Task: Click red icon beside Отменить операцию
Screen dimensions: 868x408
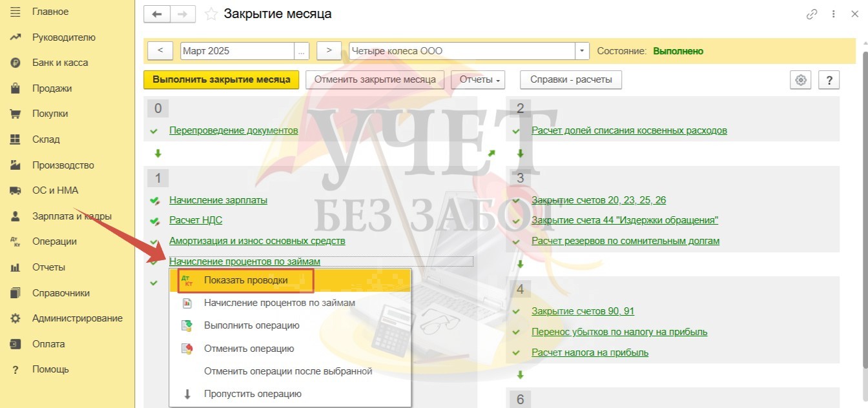Action: point(187,349)
